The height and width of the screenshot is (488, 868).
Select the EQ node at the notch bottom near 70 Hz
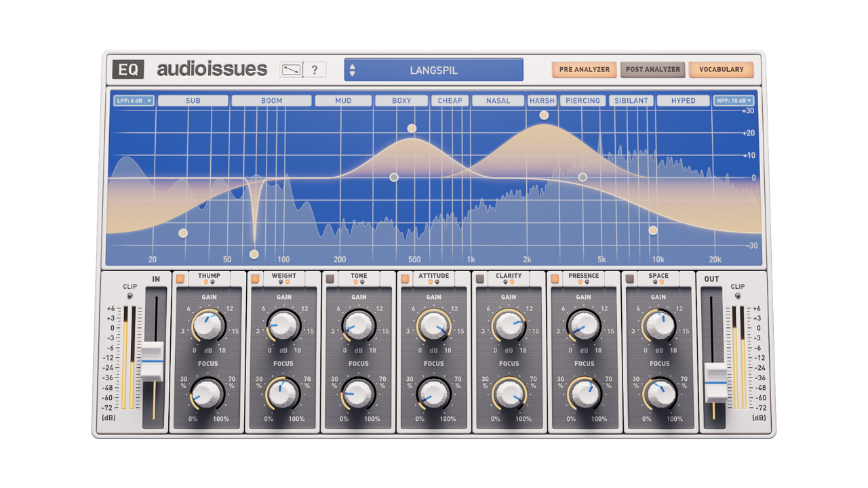click(x=254, y=255)
